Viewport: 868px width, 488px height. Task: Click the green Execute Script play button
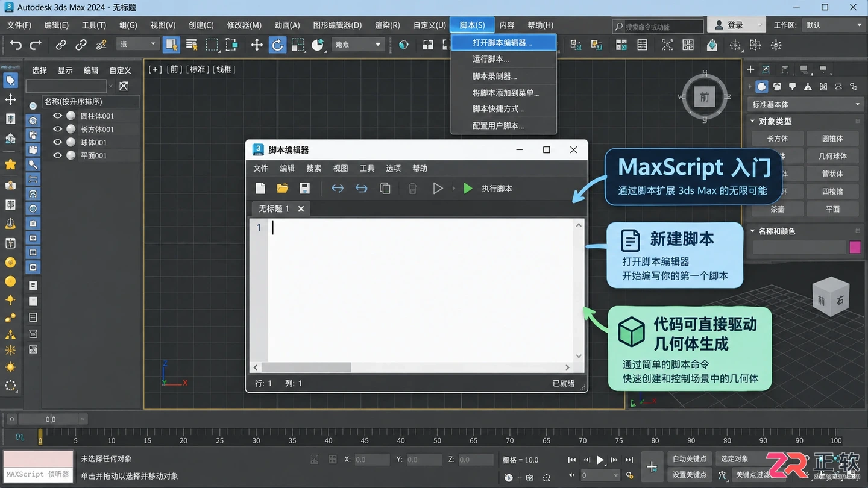click(x=468, y=189)
